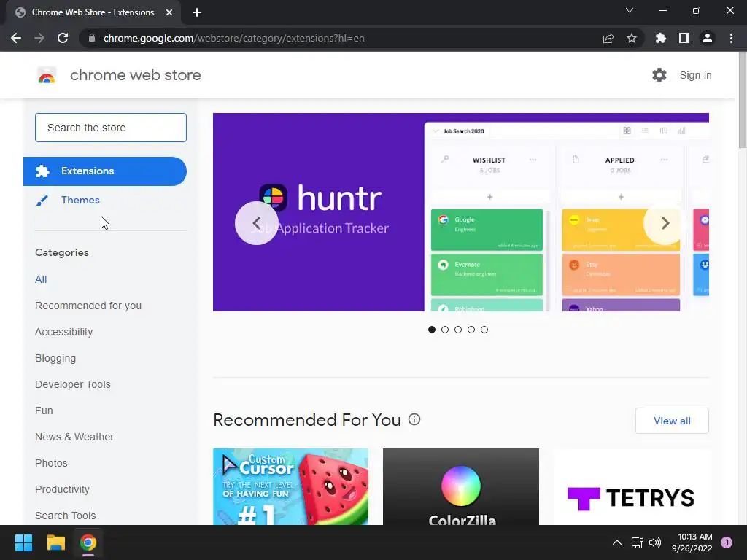Open Chrome's three-dot menu
This screenshot has width=747, height=560.
(x=731, y=38)
